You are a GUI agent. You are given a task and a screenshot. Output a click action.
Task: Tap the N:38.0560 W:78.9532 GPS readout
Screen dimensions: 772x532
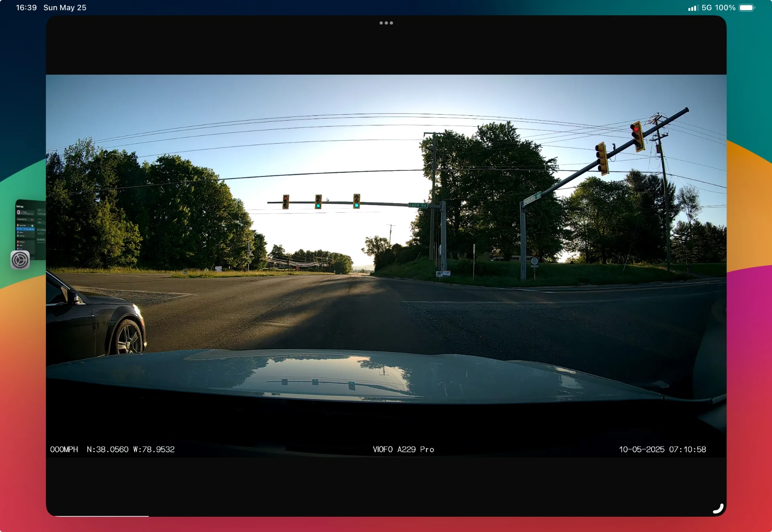(x=131, y=449)
